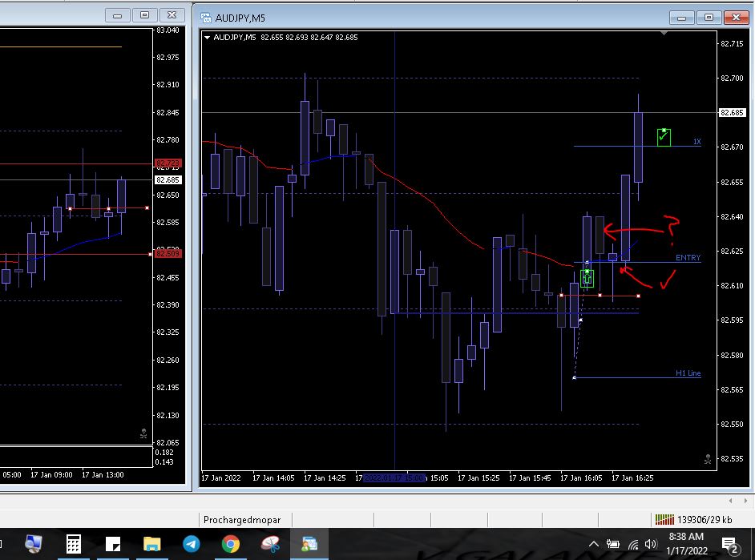The height and width of the screenshot is (560, 755).
Task: Toggle the volume icon in system tray
Action: (x=651, y=544)
